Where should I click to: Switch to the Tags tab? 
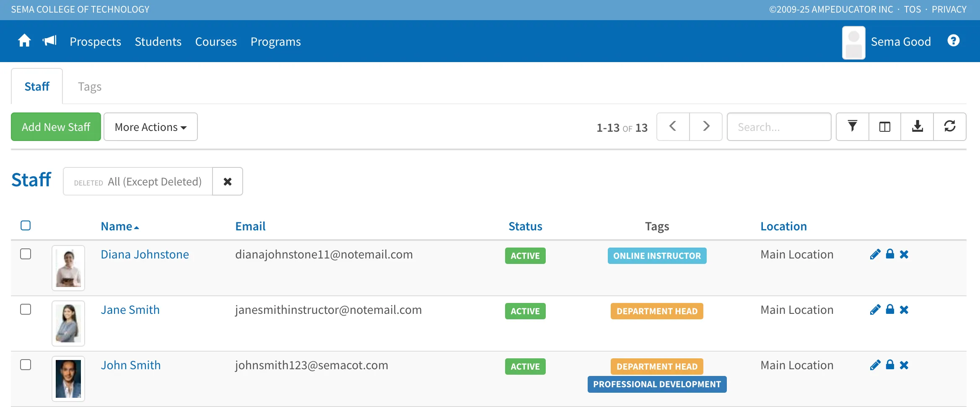pos(90,86)
